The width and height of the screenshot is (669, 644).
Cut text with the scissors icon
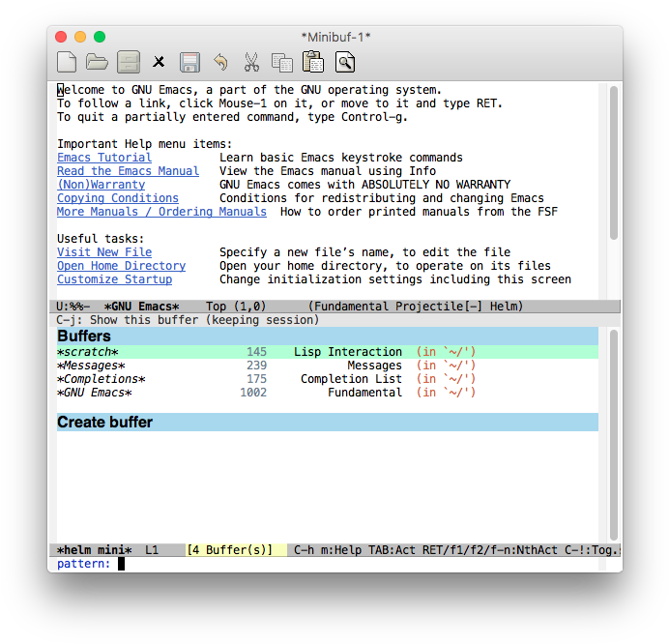point(251,63)
